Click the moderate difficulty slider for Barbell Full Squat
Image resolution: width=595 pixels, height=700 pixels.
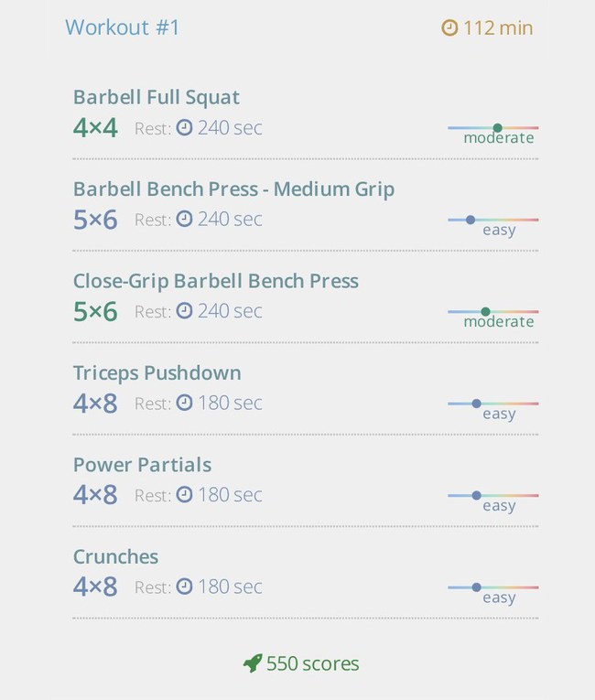(493, 128)
